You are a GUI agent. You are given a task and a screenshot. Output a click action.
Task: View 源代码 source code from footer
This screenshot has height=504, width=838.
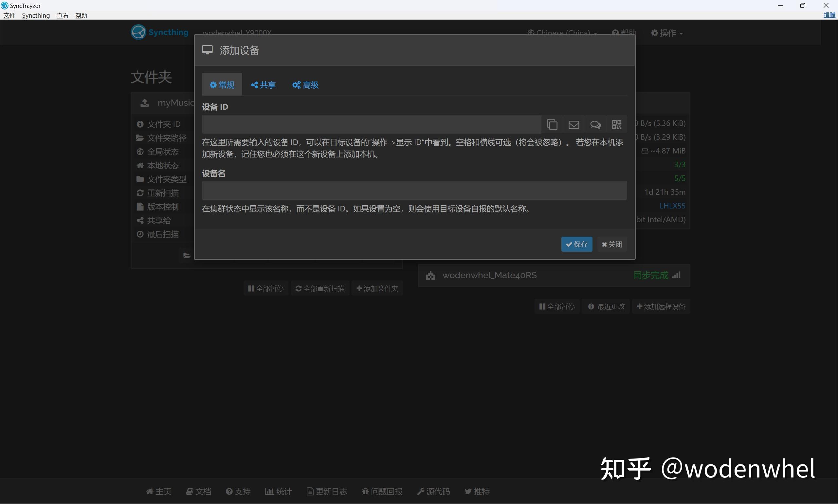click(433, 491)
